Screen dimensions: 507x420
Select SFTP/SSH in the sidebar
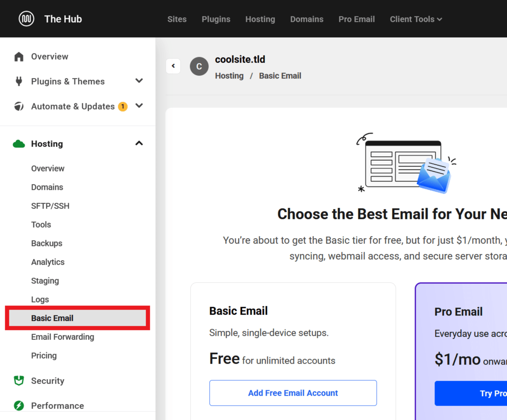point(50,206)
